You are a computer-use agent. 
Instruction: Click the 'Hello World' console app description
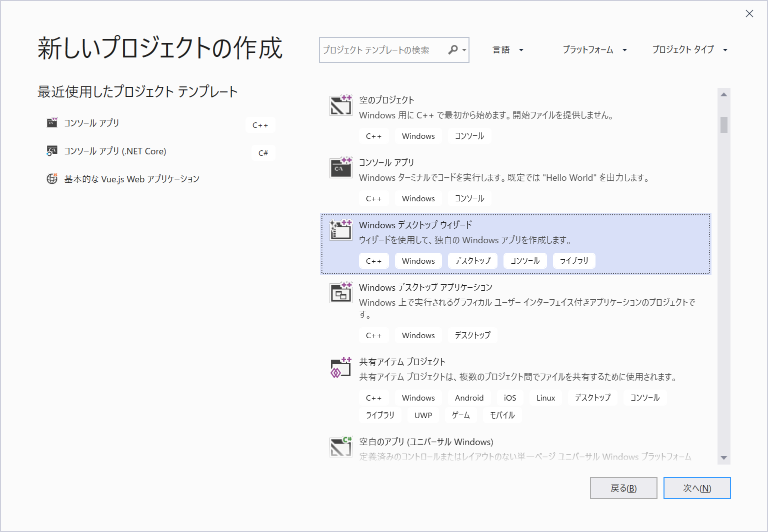point(504,177)
